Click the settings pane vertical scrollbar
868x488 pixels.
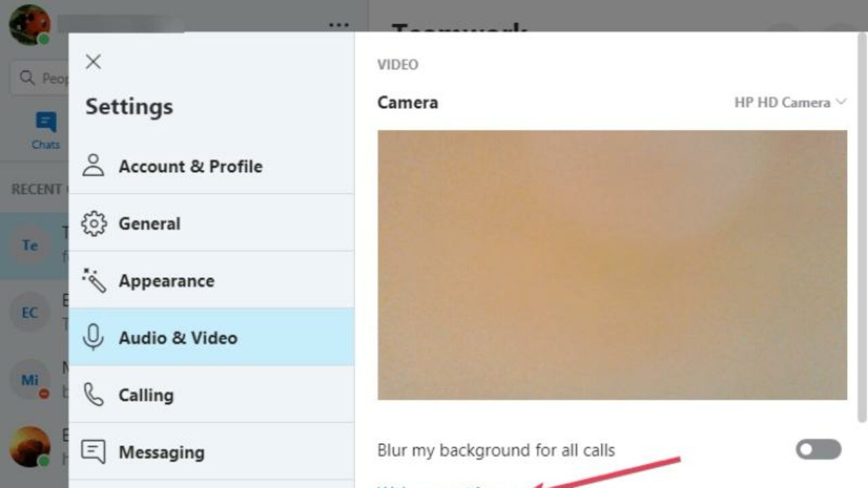[862, 224]
